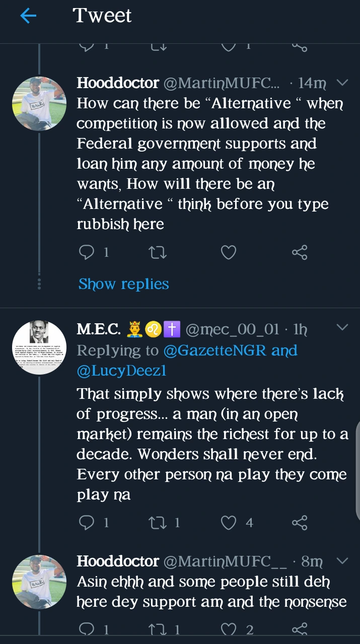Screen dimensions: 360x644
Task: Share M.E.C.'s lack of progress tweet
Action: tap(300, 523)
